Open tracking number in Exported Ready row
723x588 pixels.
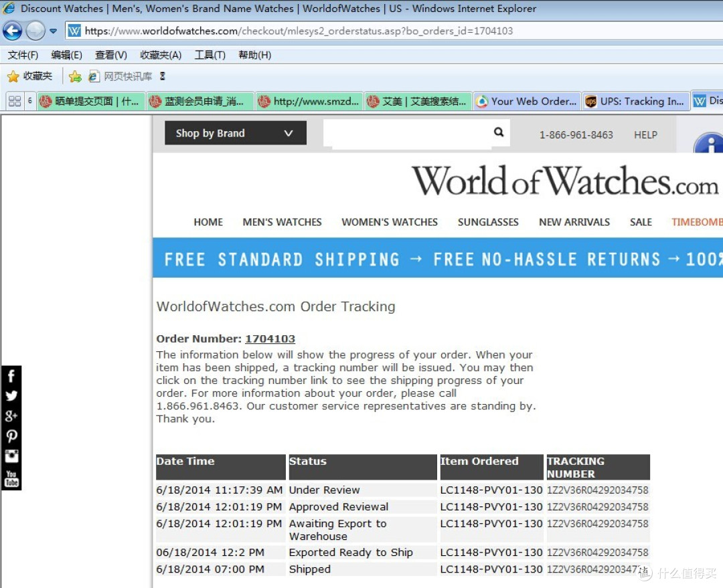click(x=598, y=553)
